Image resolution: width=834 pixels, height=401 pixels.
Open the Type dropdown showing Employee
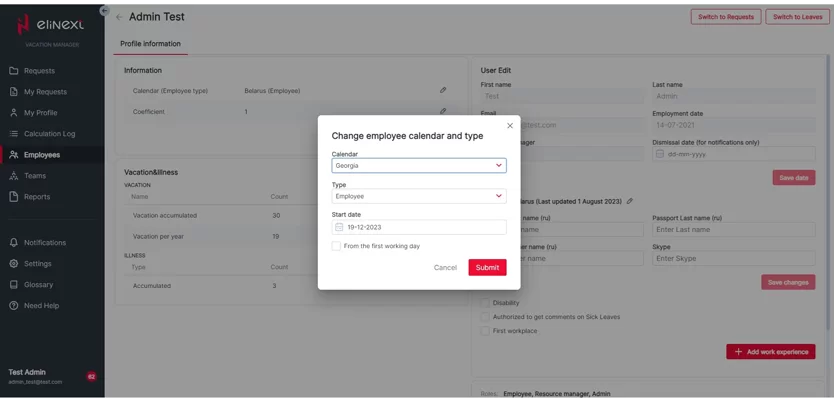pos(419,196)
